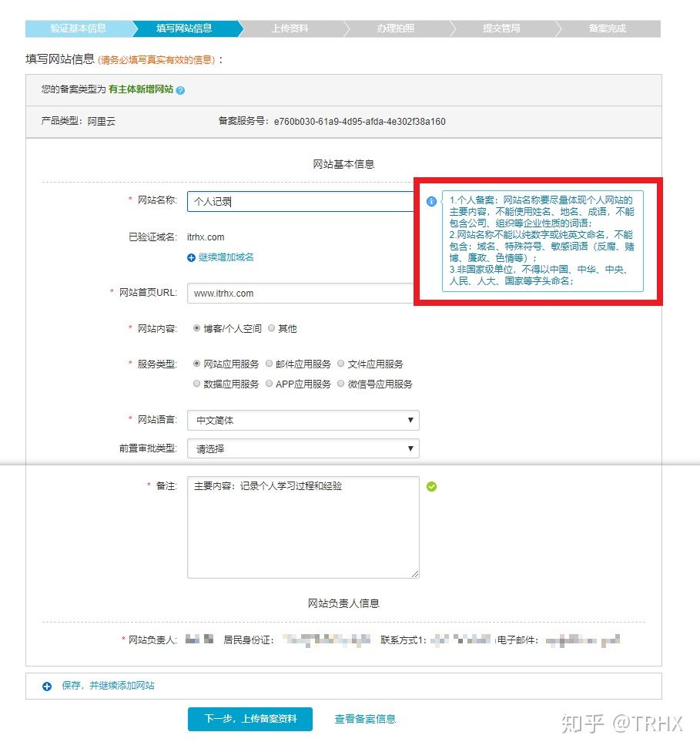700x752 pixels.
Task: Open 查看备案信息 link
Action: coord(365,719)
